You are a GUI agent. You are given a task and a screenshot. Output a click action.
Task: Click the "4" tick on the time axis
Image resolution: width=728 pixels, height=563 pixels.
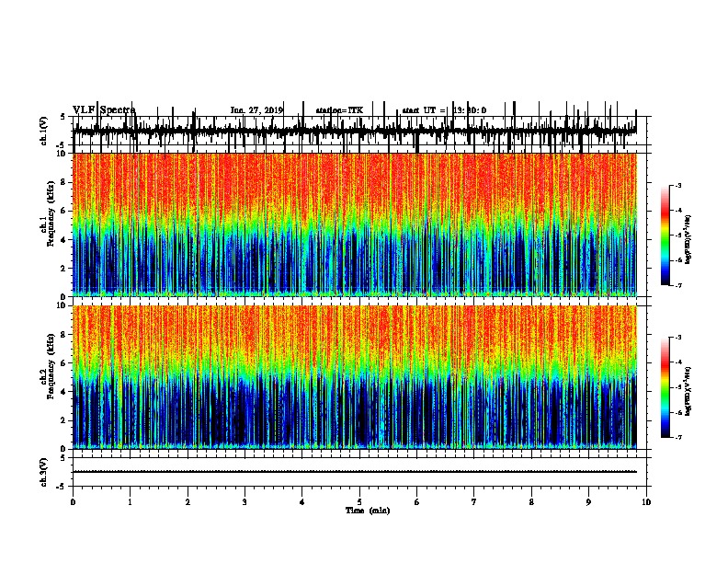302,502
